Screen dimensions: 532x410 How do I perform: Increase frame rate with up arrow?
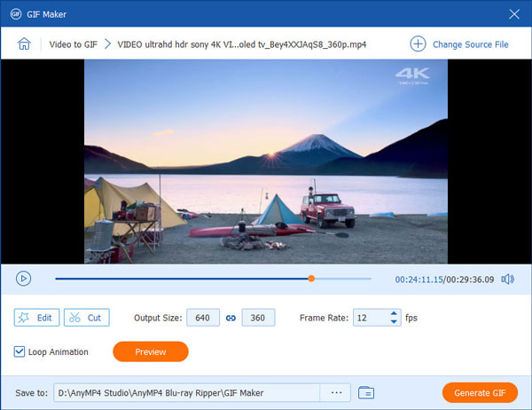coord(394,313)
